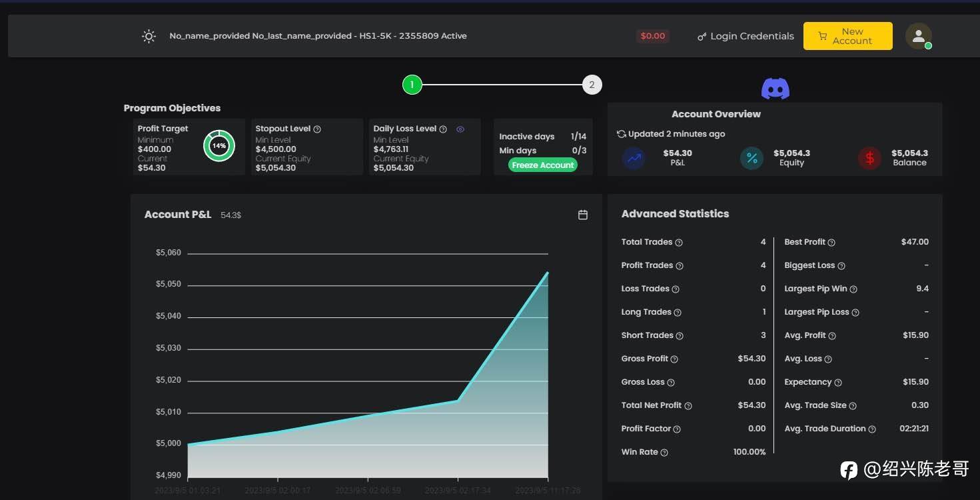Screen dimensions: 980x500
Task: Select step 2 in the progress tracker
Action: point(592,85)
